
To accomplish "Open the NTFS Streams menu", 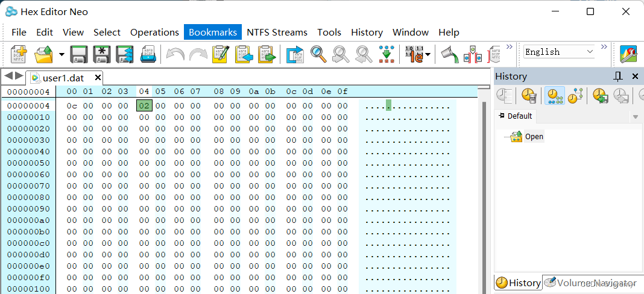I will (x=277, y=33).
